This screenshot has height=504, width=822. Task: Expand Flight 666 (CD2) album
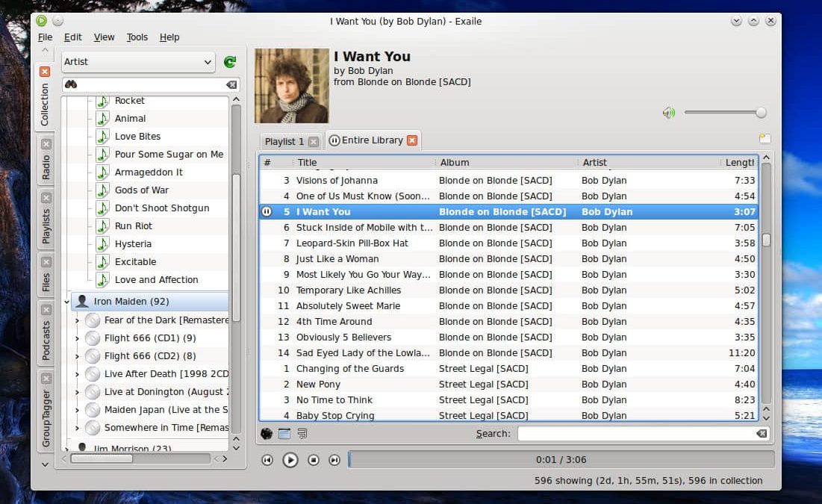coord(77,356)
